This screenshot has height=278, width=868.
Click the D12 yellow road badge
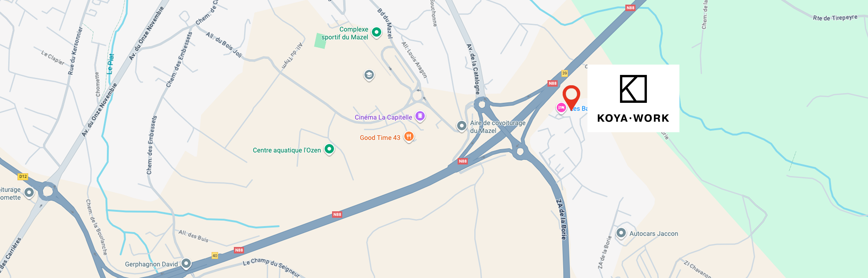pyautogui.click(x=23, y=176)
